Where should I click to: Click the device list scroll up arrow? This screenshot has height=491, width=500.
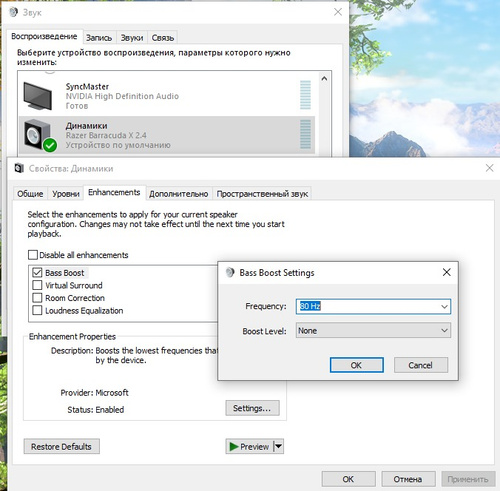pyautogui.click(x=324, y=79)
